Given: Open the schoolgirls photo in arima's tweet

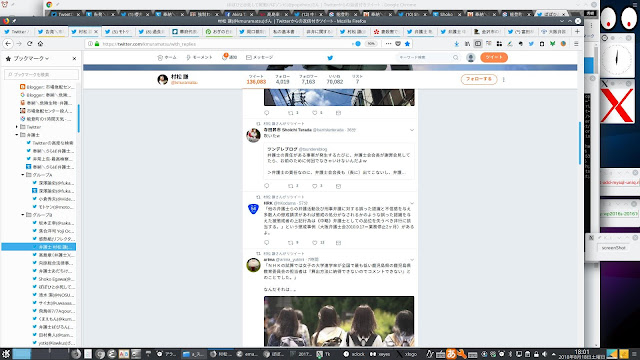Looking at the screenshot, I should point(339,322).
